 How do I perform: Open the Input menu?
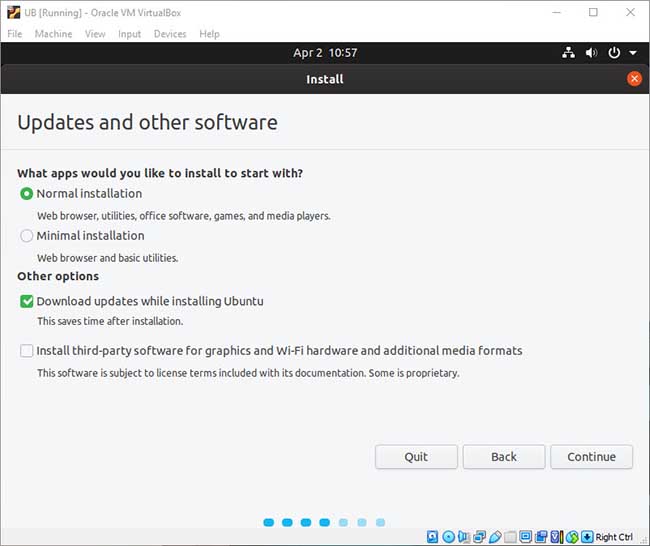[x=129, y=34]
